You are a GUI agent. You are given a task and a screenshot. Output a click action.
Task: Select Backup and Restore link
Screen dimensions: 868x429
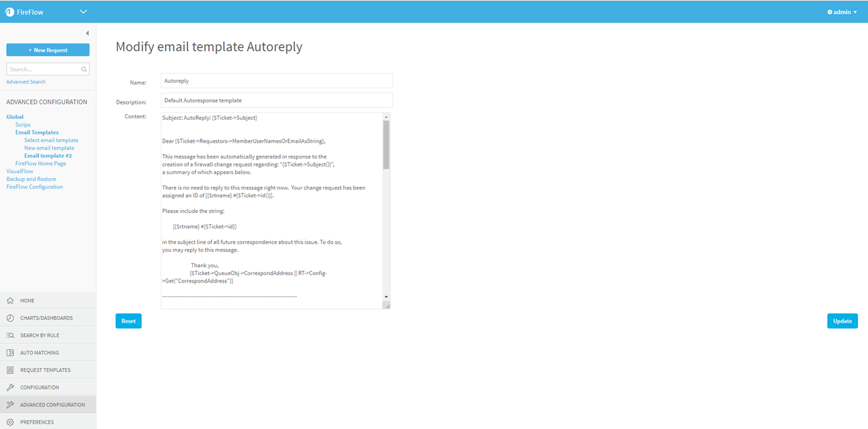tap(31, 179)
